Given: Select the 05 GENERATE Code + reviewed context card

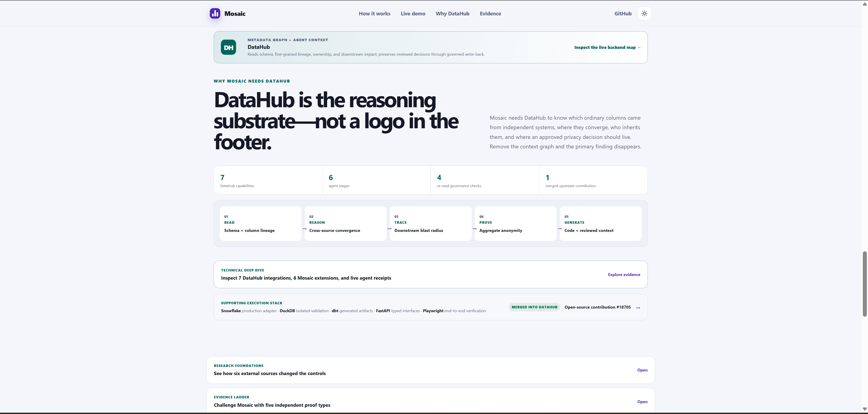Looking at the screenshot, I should point(601,224).
